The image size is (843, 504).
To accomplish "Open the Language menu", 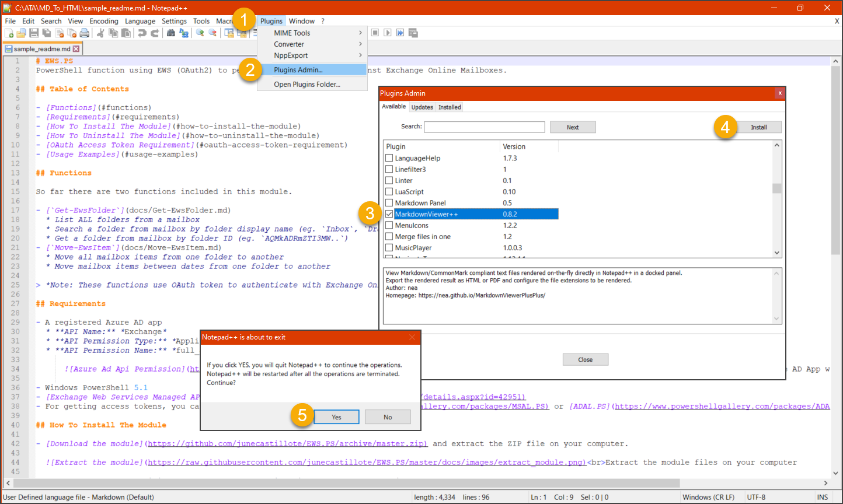I will point(140,21).
